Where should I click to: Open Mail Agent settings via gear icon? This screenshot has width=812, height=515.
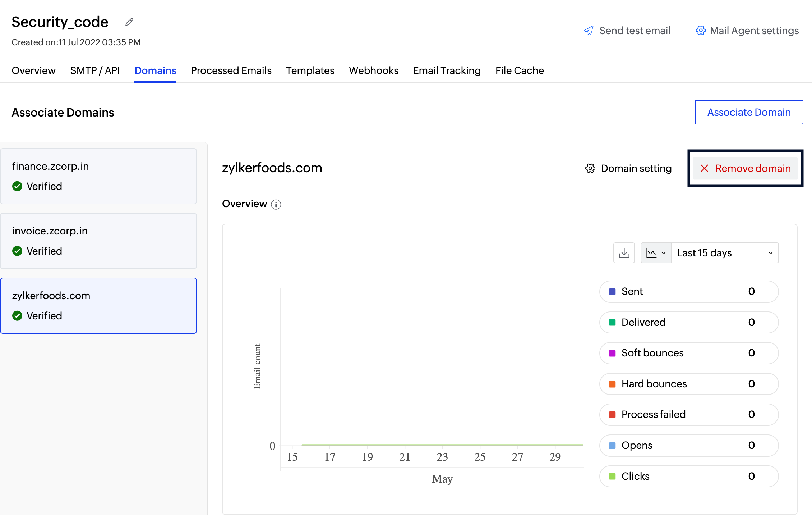pos(700,31)
